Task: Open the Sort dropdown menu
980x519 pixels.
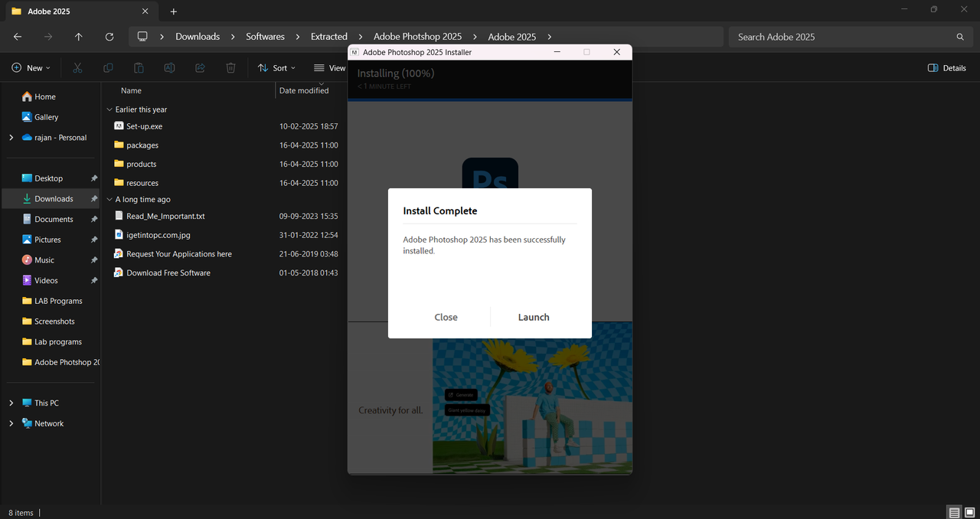Action: coord(277,68)
